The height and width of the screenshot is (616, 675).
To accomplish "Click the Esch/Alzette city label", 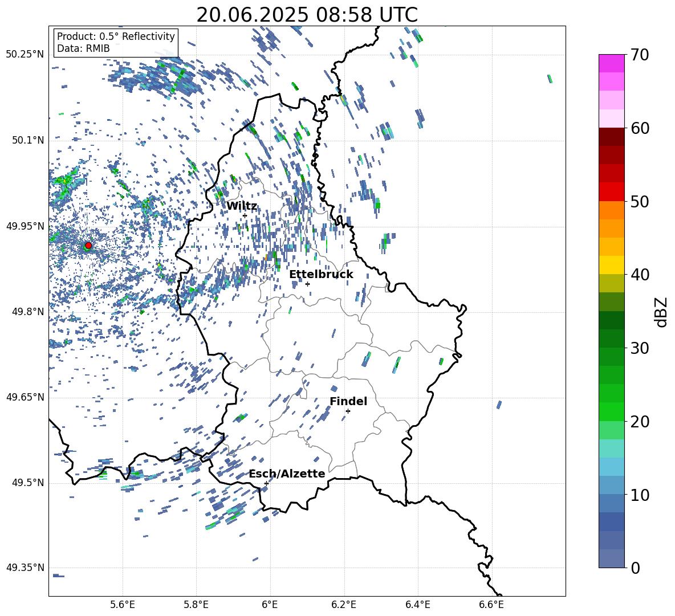I will click(x=287, y=474).
